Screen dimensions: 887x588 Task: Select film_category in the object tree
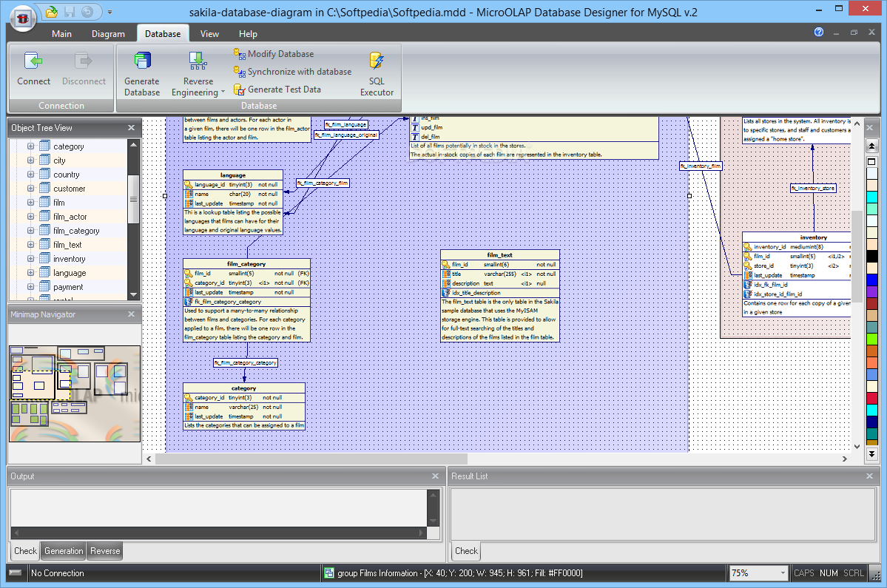click(76, 231)
